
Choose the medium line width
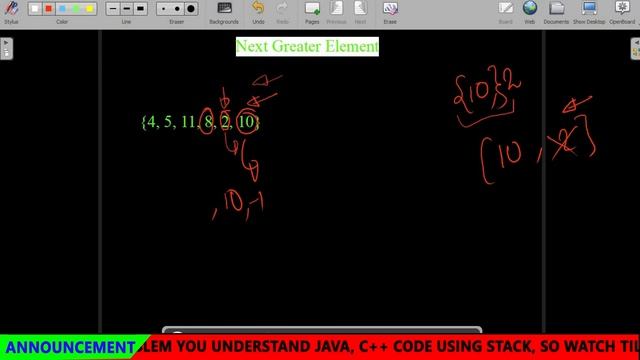127,9
